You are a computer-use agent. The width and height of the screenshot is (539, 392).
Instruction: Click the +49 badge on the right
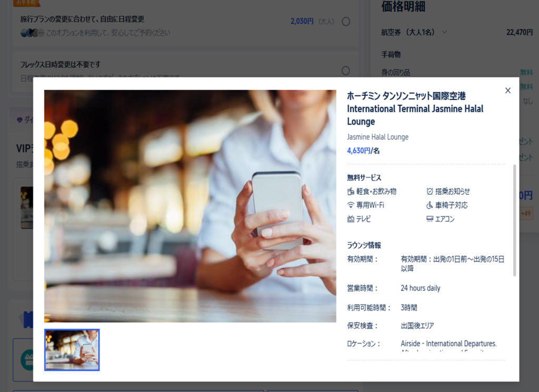526,213
